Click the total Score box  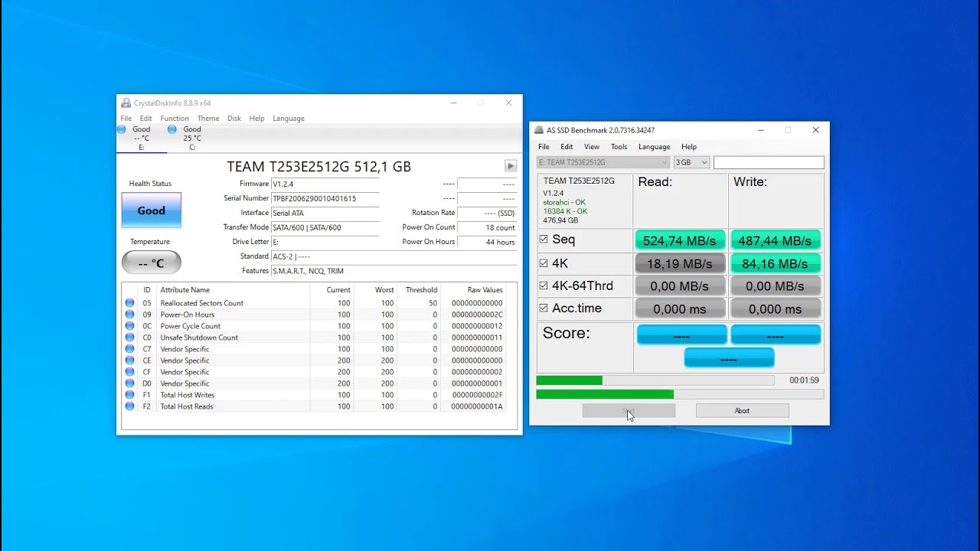(x=729, y=358)
